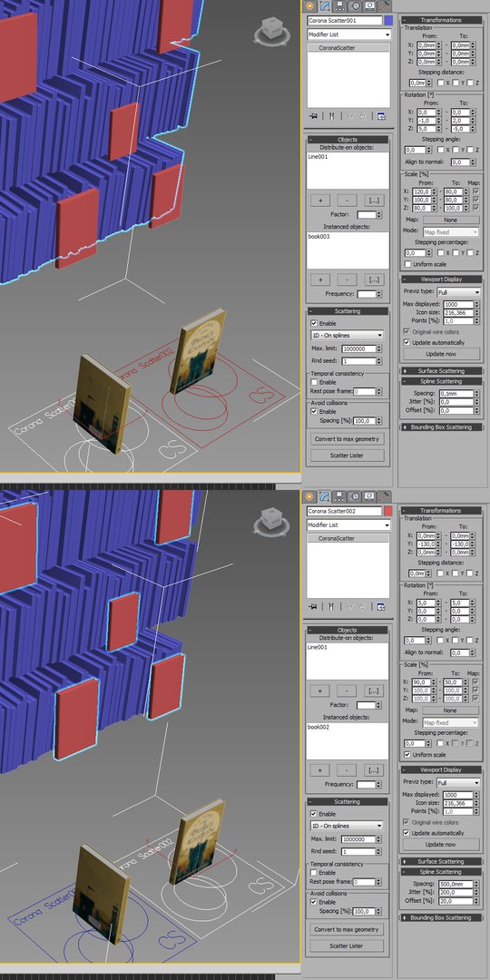Collapse Scattering rollout header in Scatter002 panel

pos(348,801)
